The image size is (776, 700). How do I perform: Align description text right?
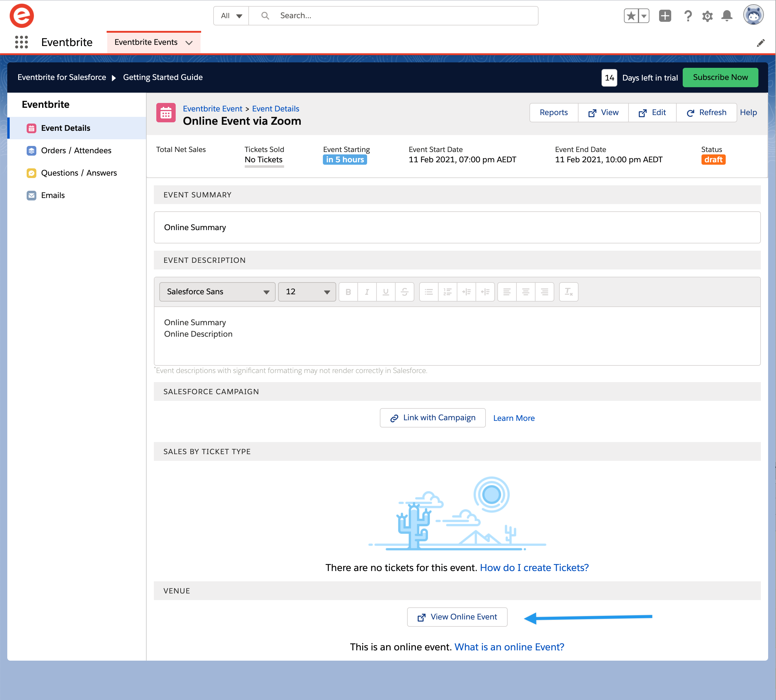pyautogui.click(x=544, y=292)
